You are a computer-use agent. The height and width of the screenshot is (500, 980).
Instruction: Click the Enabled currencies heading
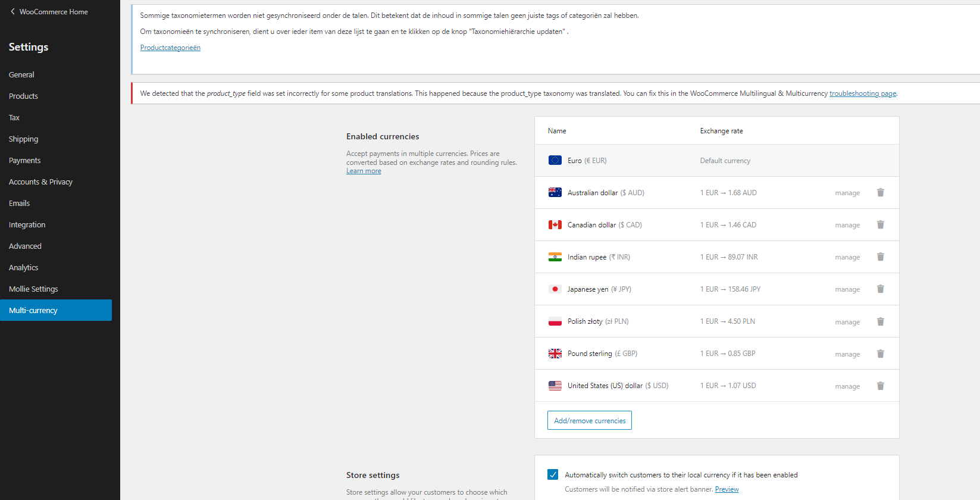[x=383, y=136]
